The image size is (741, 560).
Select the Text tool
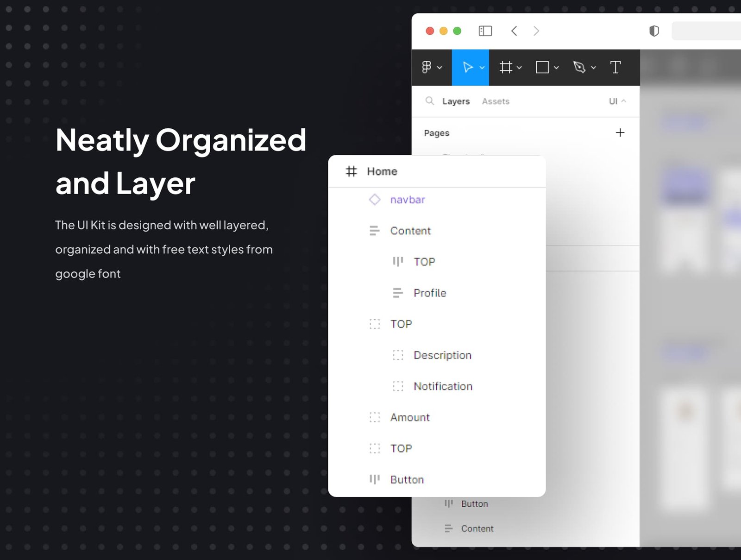pos(615,67)
